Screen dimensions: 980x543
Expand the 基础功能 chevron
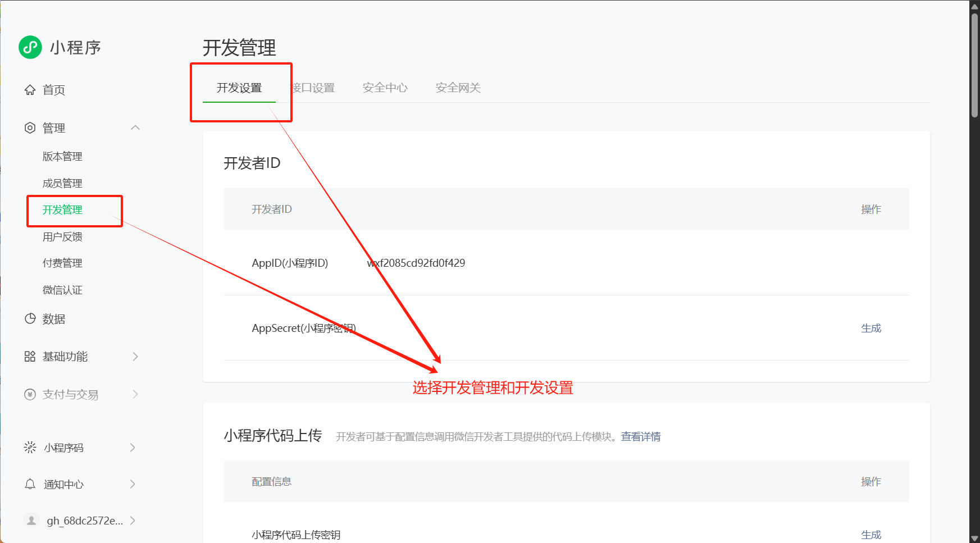(135, 357)
